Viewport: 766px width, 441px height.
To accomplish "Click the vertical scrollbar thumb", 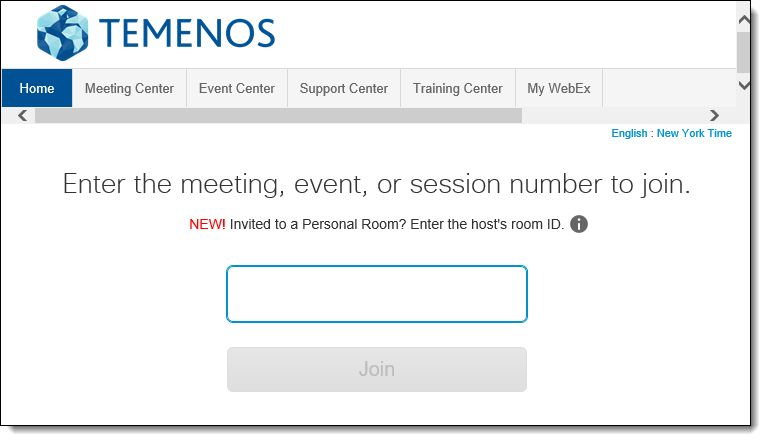I will (744, 53).
